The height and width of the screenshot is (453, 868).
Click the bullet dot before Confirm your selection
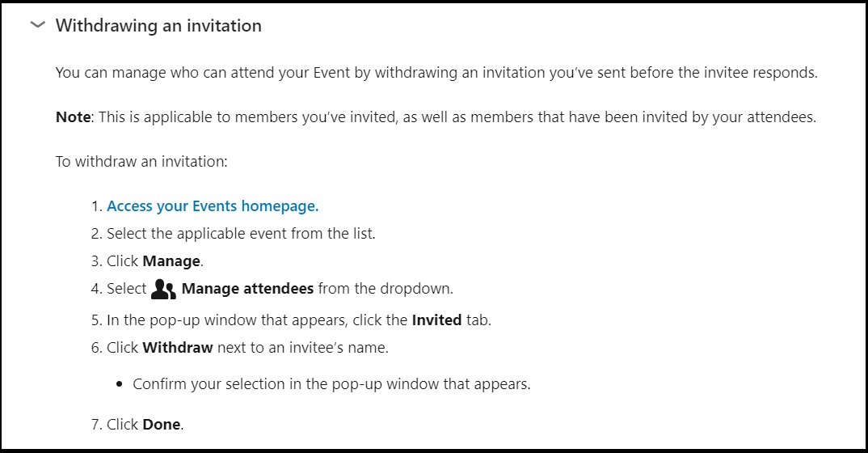point(120,384)
